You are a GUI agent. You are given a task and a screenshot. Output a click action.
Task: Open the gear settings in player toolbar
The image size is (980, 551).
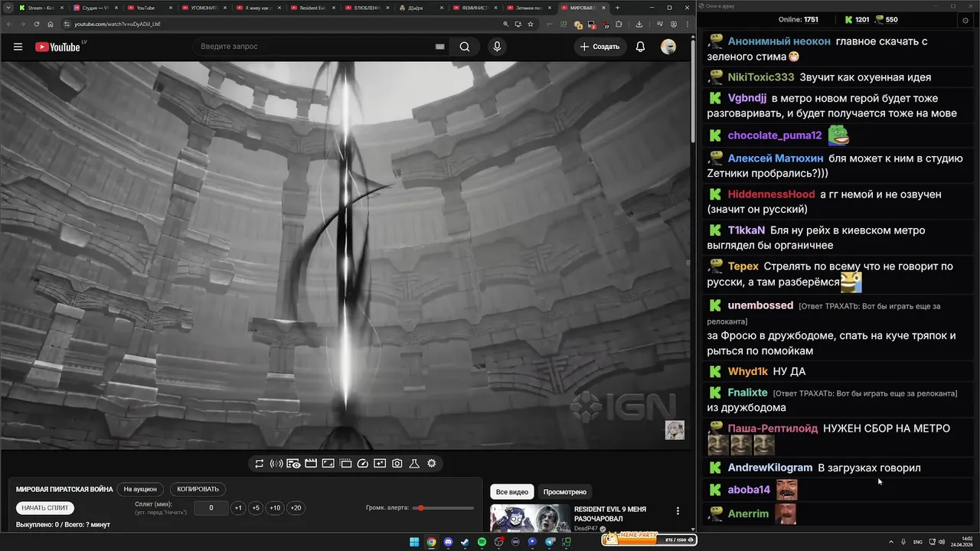point(432,464)
